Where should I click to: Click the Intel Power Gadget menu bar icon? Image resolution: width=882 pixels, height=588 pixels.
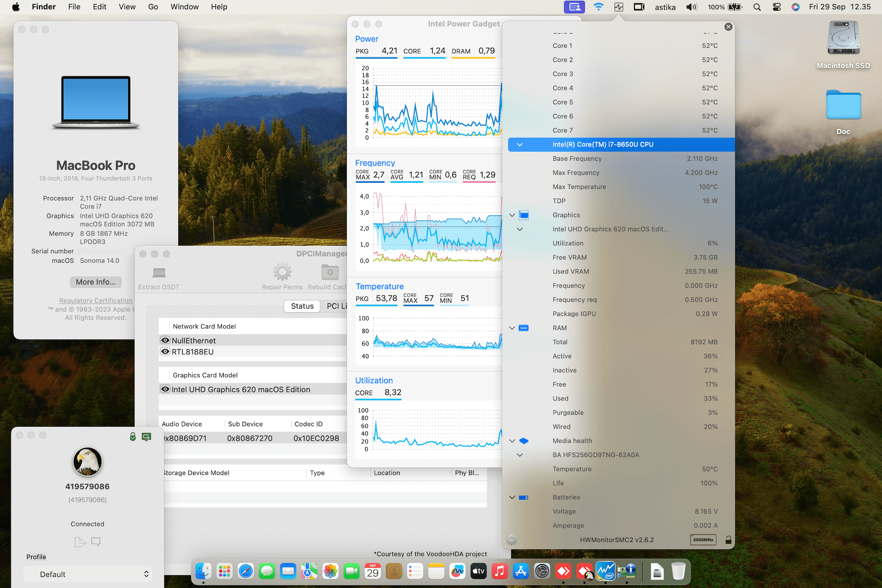[618, 7]
